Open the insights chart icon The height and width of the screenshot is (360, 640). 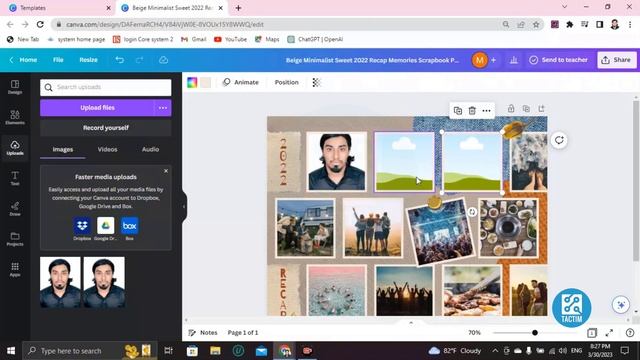[514, 60]
